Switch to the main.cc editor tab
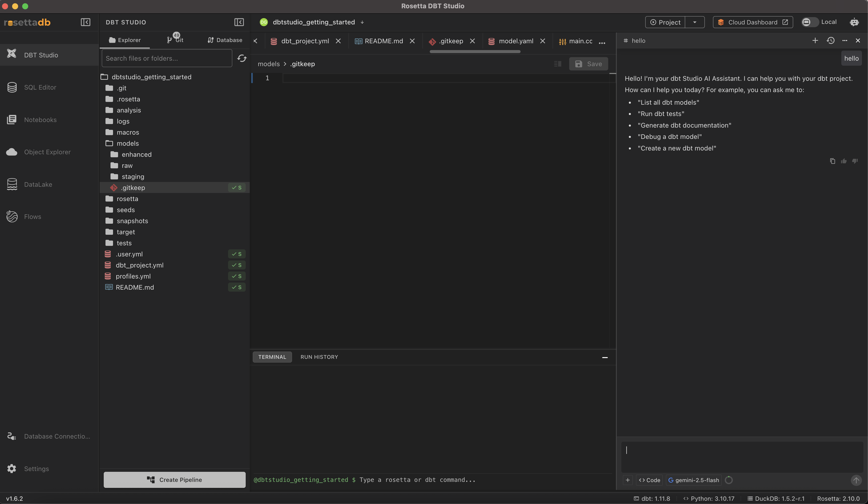The image size is (868, 504). point(575,41)
